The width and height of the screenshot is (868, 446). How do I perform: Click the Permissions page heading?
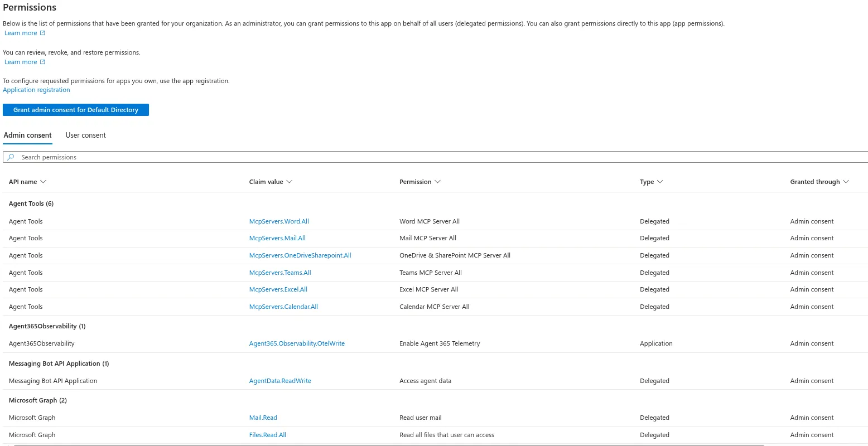tap(30, 7)
